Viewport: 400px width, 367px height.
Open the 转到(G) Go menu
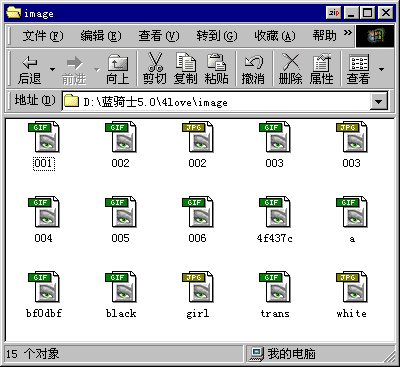[x=217, y=36]
